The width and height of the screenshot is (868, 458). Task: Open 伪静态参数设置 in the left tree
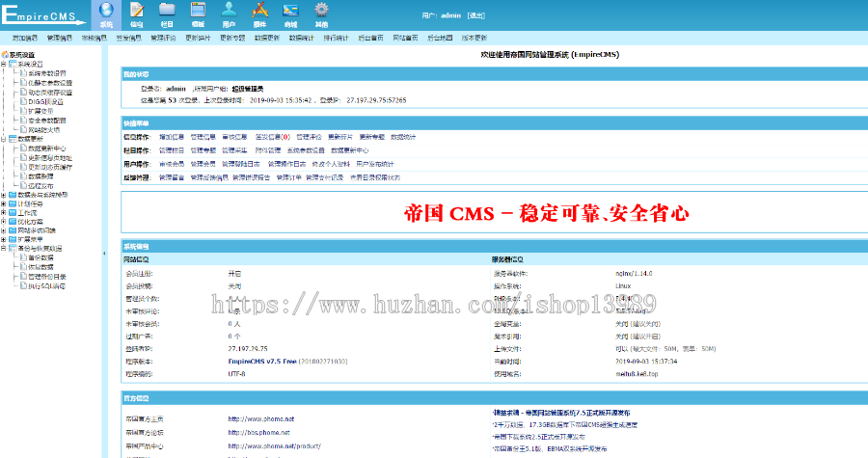[x=50, y=83]
